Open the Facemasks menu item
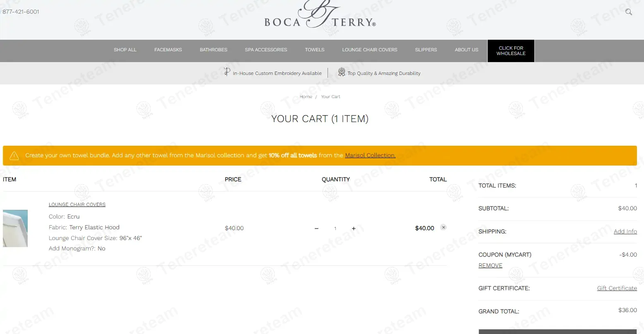The image size is (644, 334). pyautogui.click(x=168, y=50)
